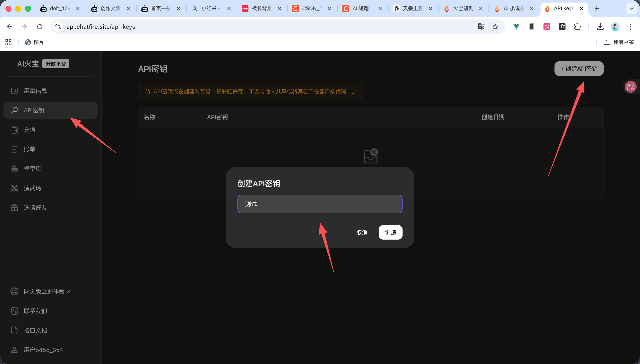Select the 演武场 playground icon
640x364 pixels.
[x=14, y=188]
